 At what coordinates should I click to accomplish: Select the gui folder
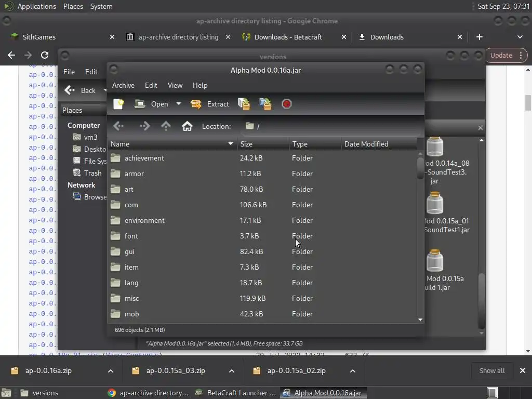(x=262, y=252)
